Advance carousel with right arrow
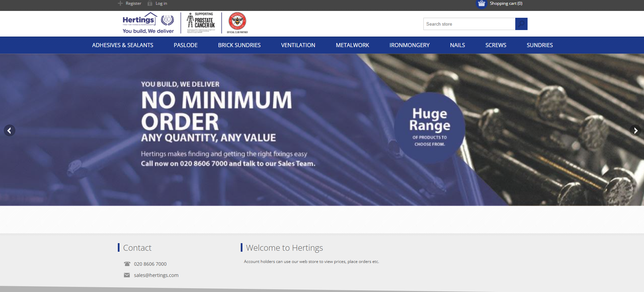 tap(635, 130)
